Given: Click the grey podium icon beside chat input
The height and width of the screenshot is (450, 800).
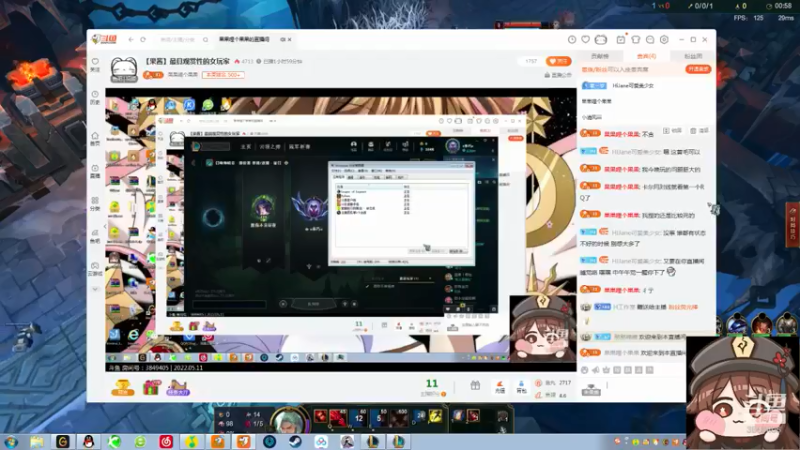Looking at the screenshot, I should [591, 390].
